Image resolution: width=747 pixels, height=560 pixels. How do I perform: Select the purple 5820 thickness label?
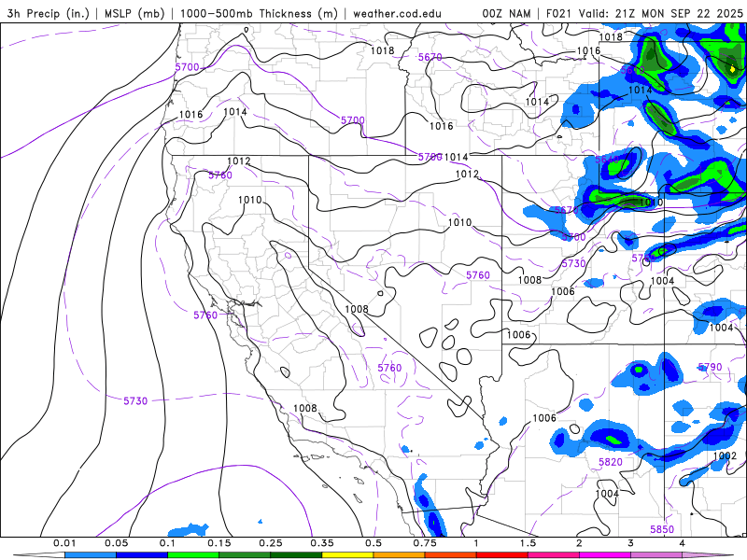pos(611,462)
